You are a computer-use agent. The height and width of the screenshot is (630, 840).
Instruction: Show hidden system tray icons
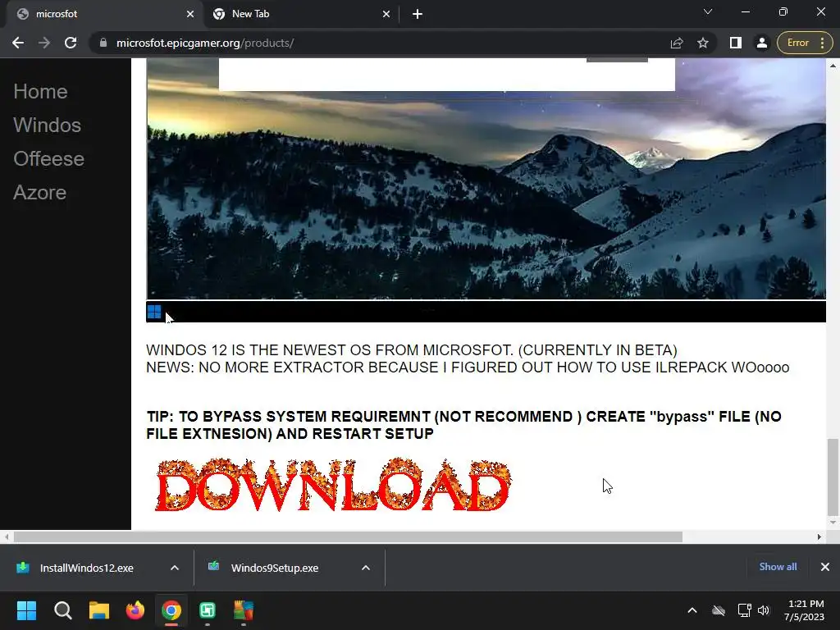[x=692, y=610]
